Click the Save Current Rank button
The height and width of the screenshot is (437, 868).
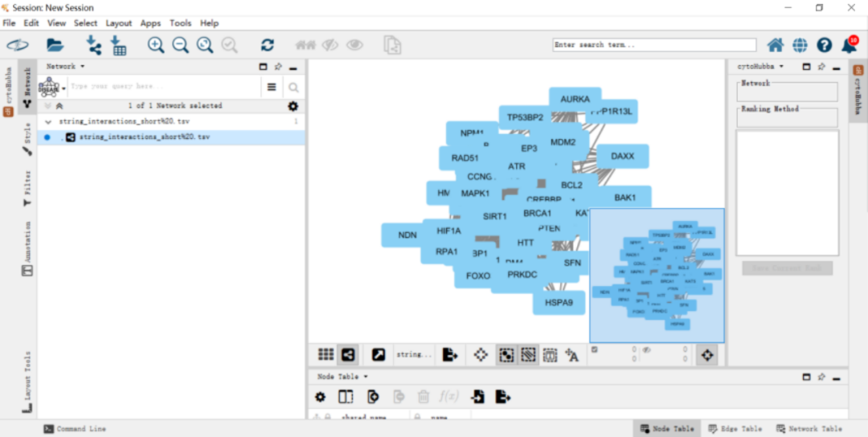pyautogui.click(x=787, y=268)
